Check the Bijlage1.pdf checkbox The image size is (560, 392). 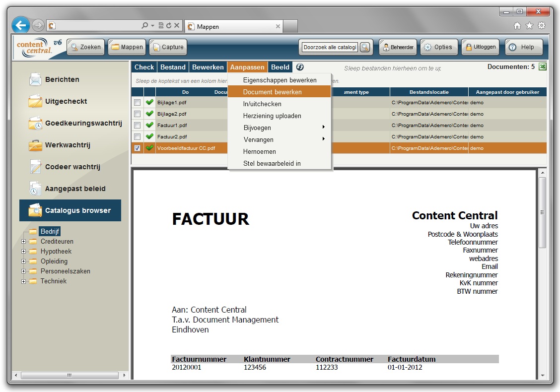tap(138, 103)
